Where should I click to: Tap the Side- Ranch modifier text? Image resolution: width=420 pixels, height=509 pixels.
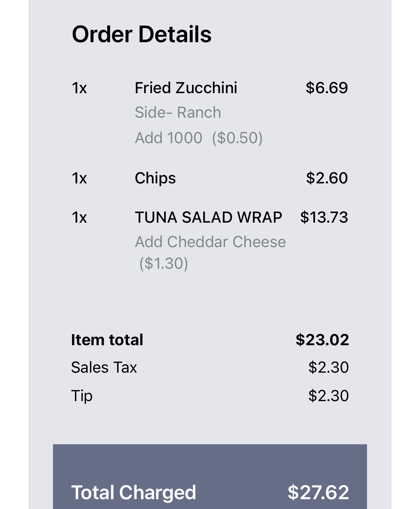tap(178, 113)
